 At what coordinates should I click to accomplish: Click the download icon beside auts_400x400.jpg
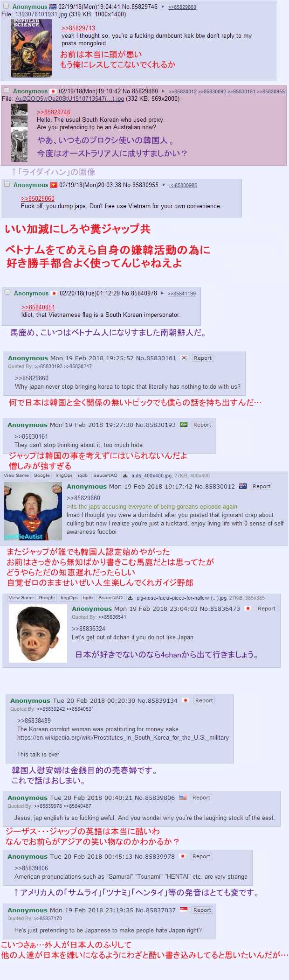125,476
